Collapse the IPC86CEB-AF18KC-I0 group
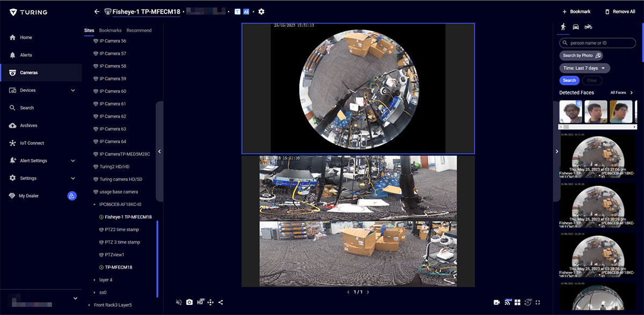 (94, 204)
